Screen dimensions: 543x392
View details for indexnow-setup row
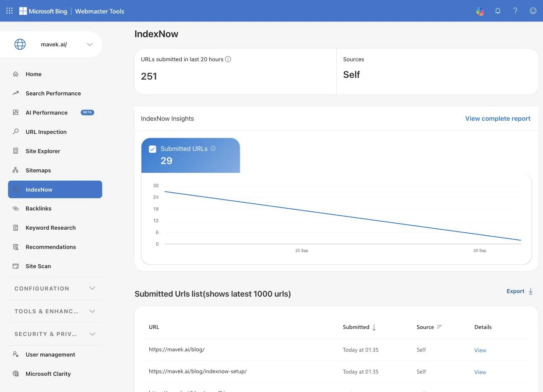point(480,372)
